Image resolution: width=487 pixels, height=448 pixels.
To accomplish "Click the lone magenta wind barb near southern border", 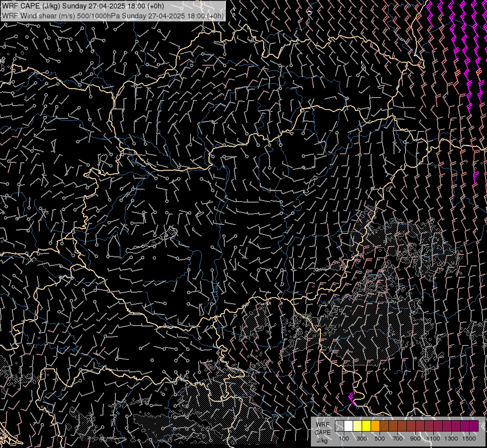I will click(352, 399).
